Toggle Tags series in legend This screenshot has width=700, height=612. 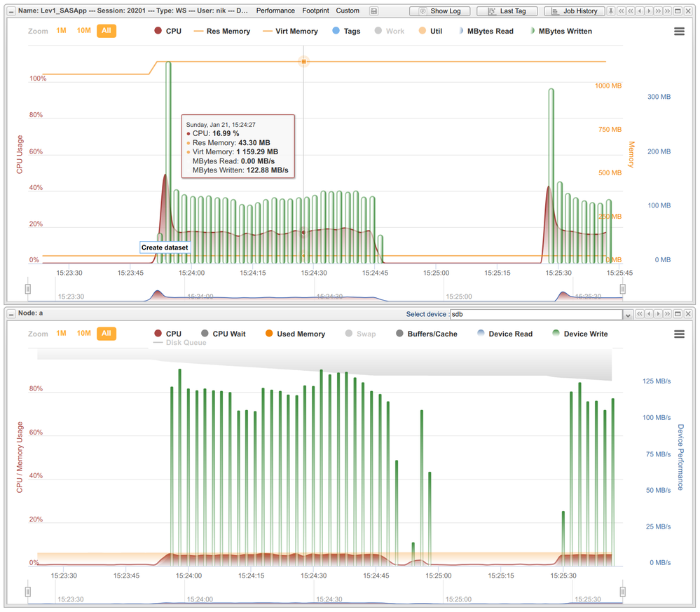coord(346,31)
